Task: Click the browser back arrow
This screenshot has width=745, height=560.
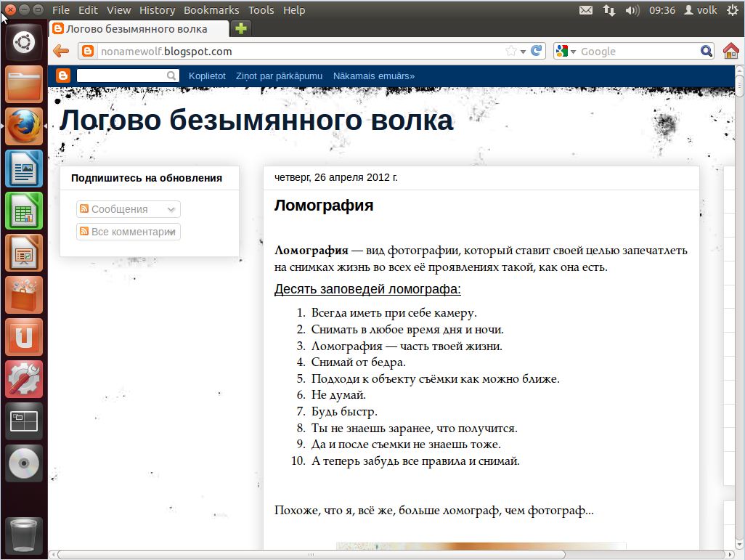Action: (x=61, y=51)
